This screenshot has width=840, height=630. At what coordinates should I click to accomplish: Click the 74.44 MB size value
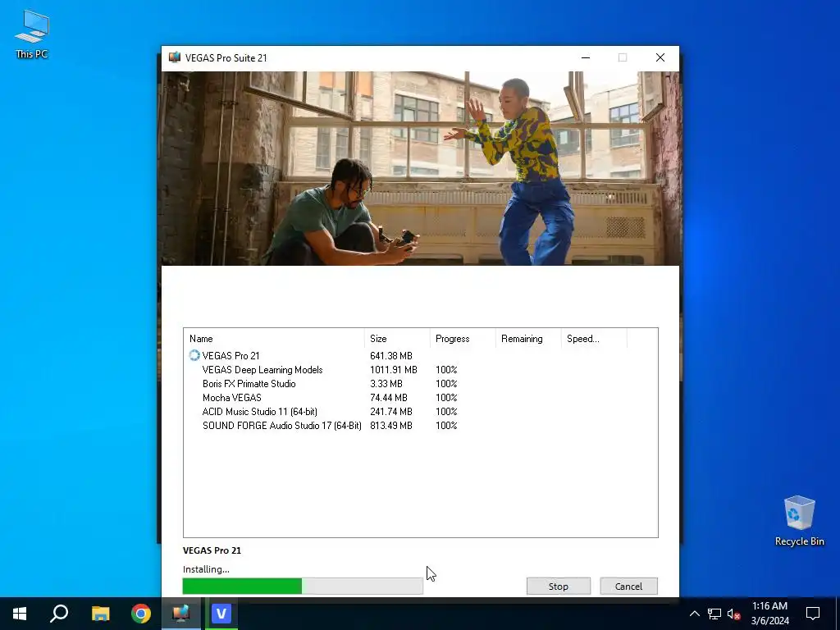pyautogui.click(x=388, y=398)
